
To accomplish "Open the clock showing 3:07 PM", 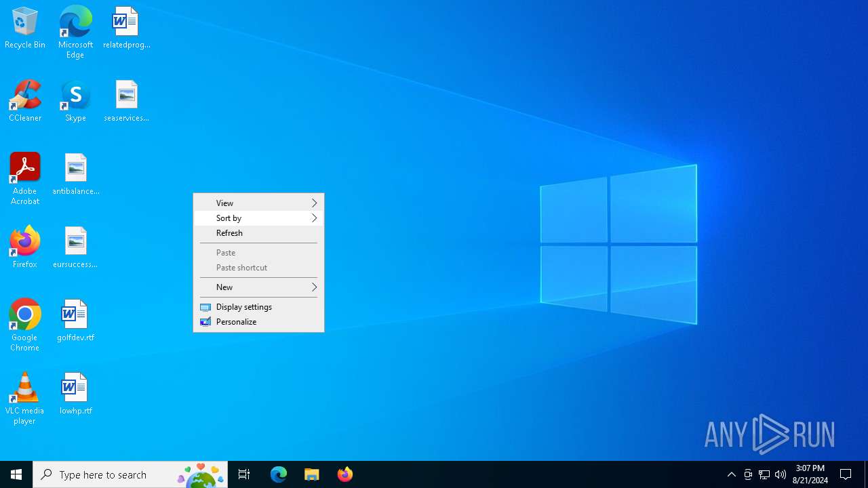I will (810, 474).
